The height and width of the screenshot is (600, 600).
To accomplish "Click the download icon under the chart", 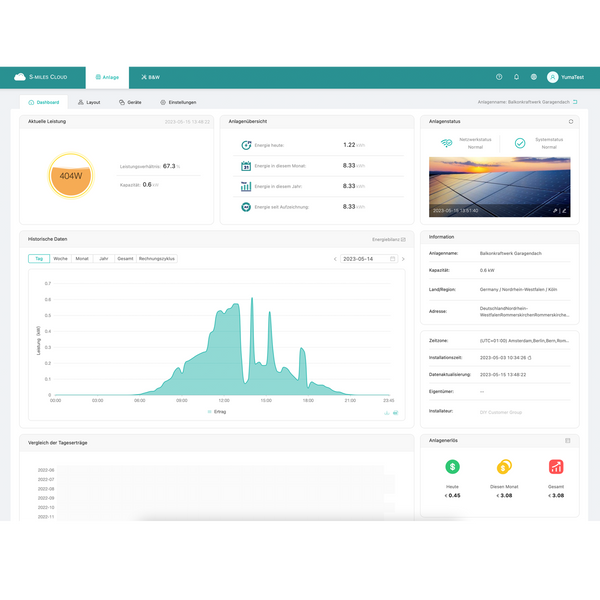I will click(x=386, y=412).
